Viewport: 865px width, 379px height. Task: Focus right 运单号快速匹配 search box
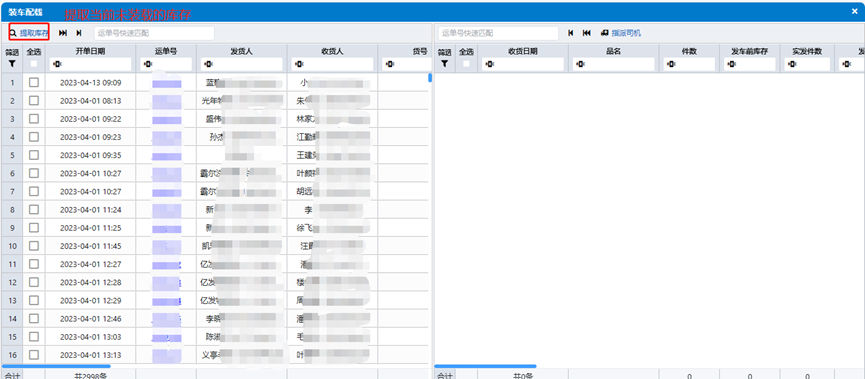coord(498,33)
